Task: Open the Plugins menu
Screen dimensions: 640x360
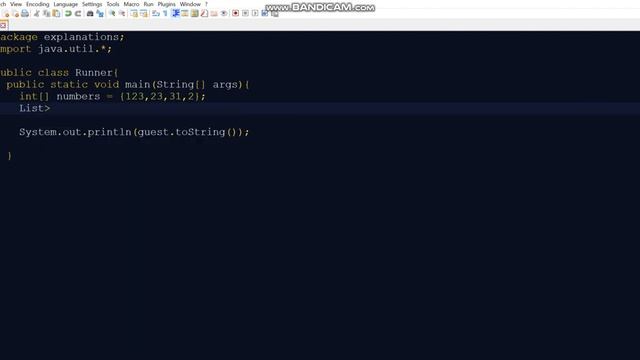Action: tap(167, 4)
